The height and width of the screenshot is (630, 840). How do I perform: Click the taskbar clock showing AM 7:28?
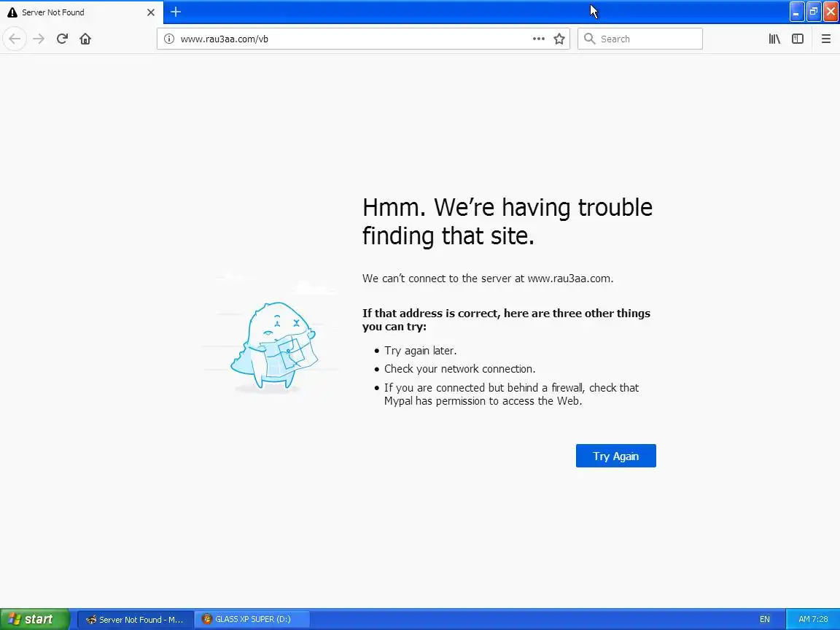[813, 619]
